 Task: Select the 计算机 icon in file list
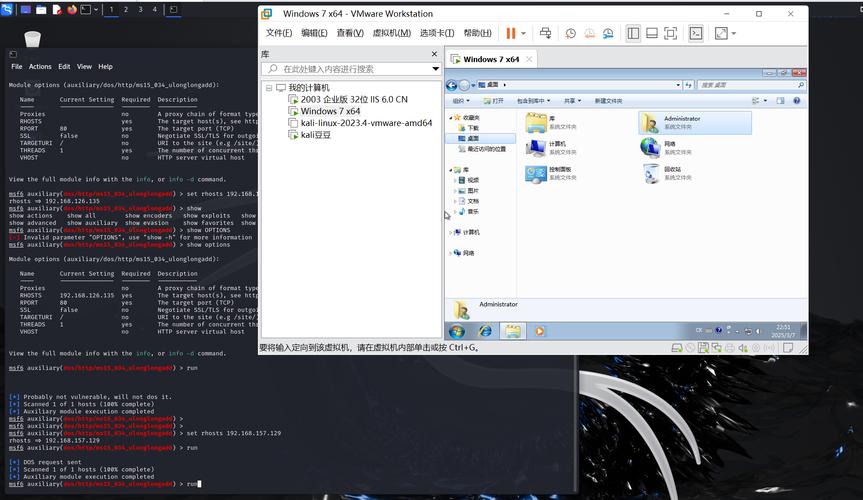tap(536, 148)
